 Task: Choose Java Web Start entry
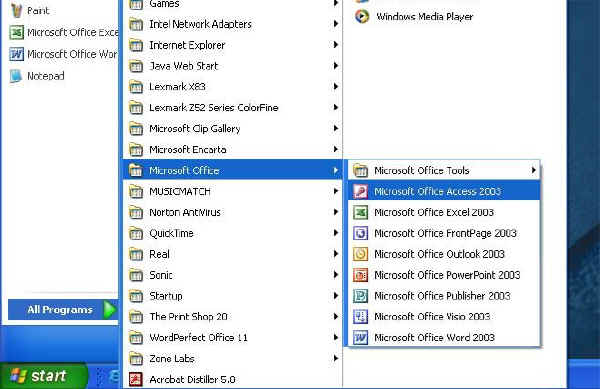pyautogui.click(x=233, y=66)
